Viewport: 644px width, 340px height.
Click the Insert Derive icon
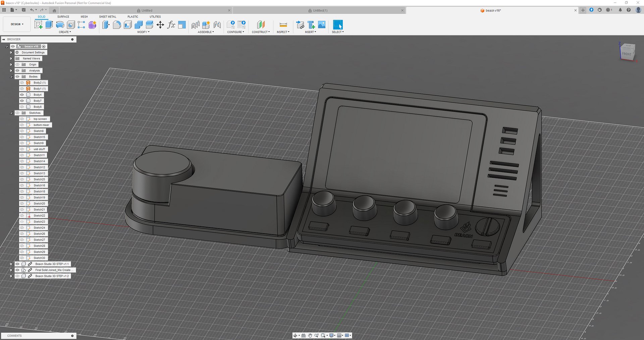pyautogui.click(x=300, y=25)
